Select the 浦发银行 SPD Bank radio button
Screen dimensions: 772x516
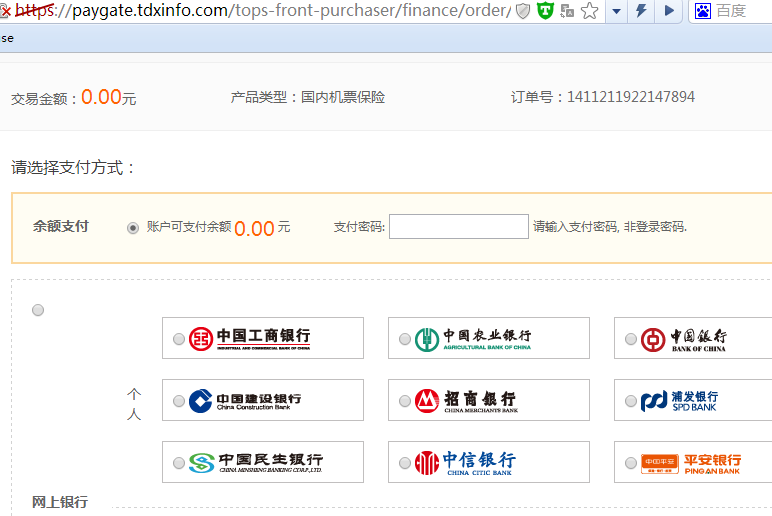[631, 401]
